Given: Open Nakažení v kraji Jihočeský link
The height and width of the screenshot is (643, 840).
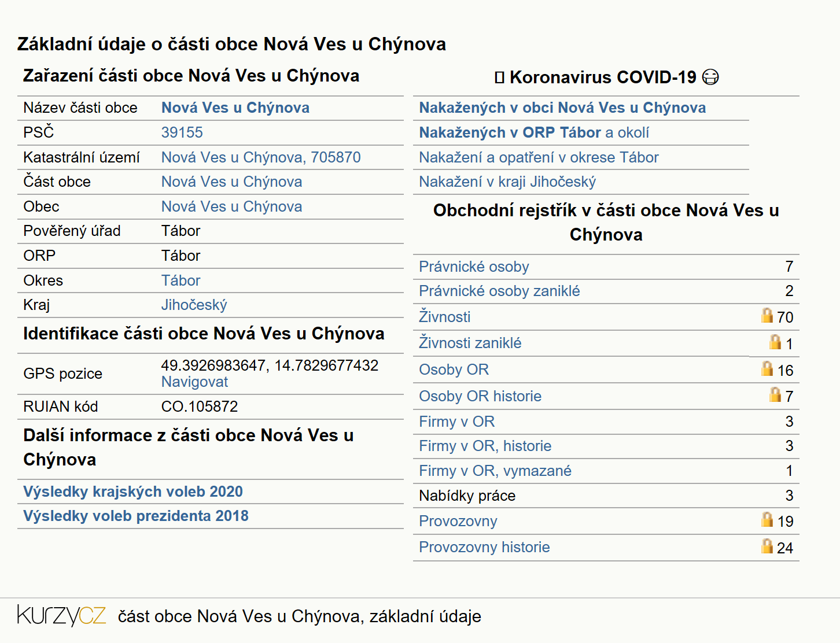Looking at the screenshot, I should (x=507, y=182).
